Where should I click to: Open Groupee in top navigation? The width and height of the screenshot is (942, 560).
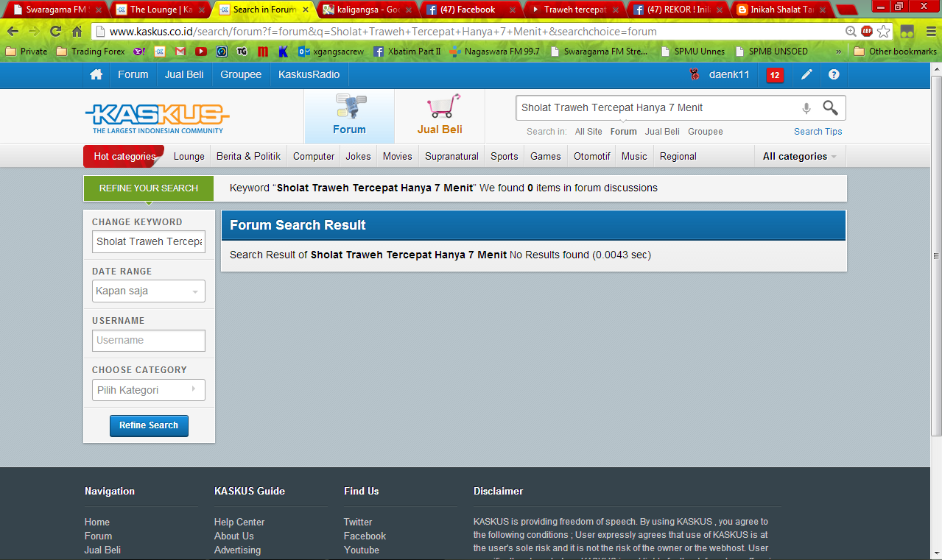click(241, 75)
